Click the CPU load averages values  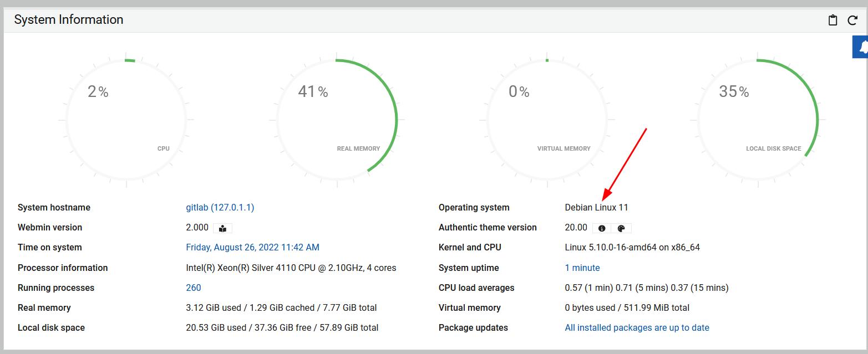click(x=646, y=288)
